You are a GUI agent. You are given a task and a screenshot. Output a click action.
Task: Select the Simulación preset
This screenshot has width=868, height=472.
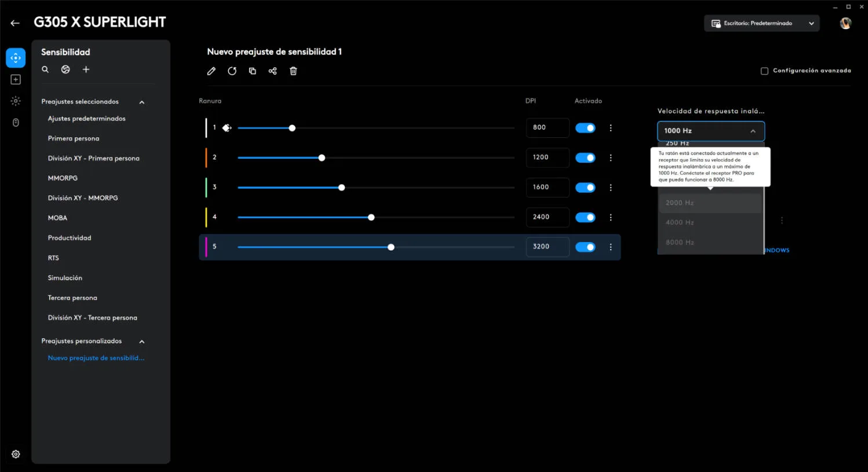click(65, 278)
